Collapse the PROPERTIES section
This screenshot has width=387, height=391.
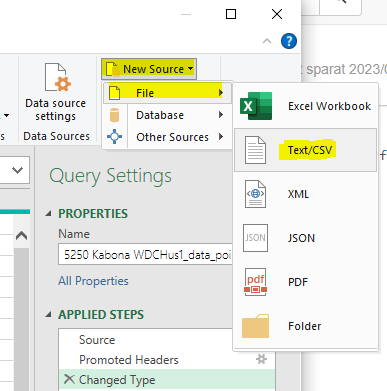pos(48,214)
